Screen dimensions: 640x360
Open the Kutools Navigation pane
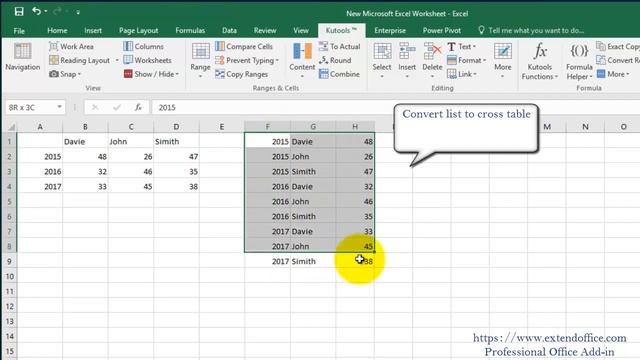(22, 57)
